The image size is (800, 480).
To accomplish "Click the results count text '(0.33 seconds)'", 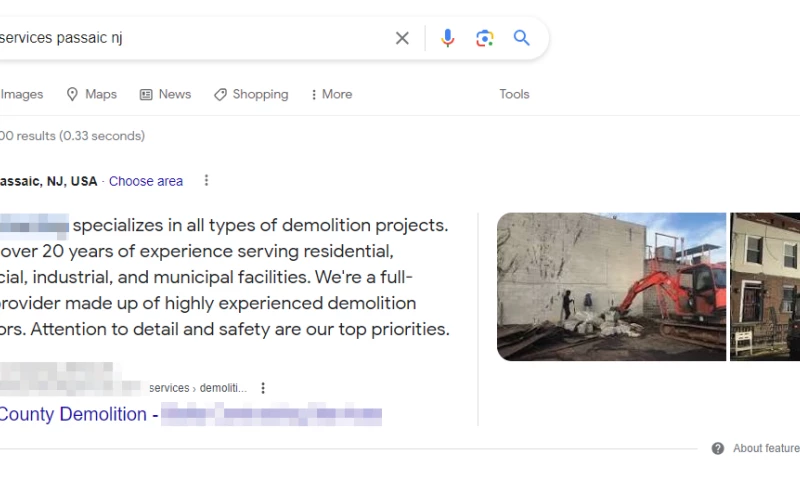I will tap(102, 136).
